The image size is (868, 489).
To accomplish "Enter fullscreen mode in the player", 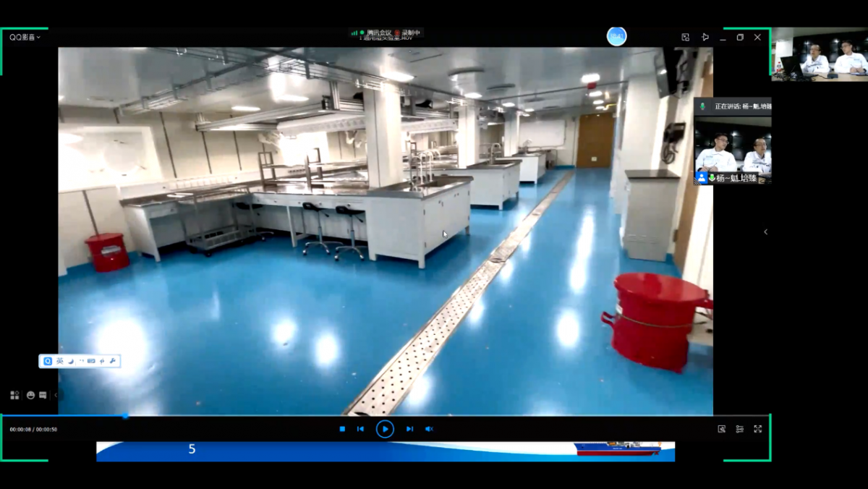I will [x=758, y=429].
